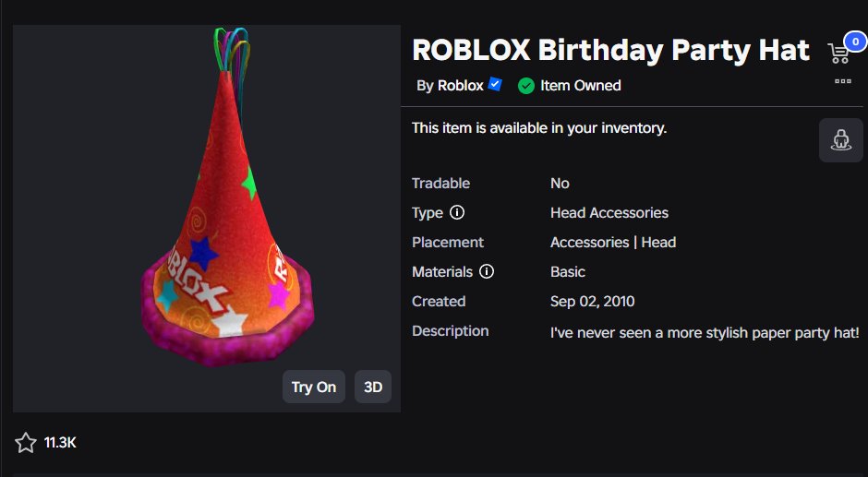Open the three-dot more options menu

(x=842, y=81)
